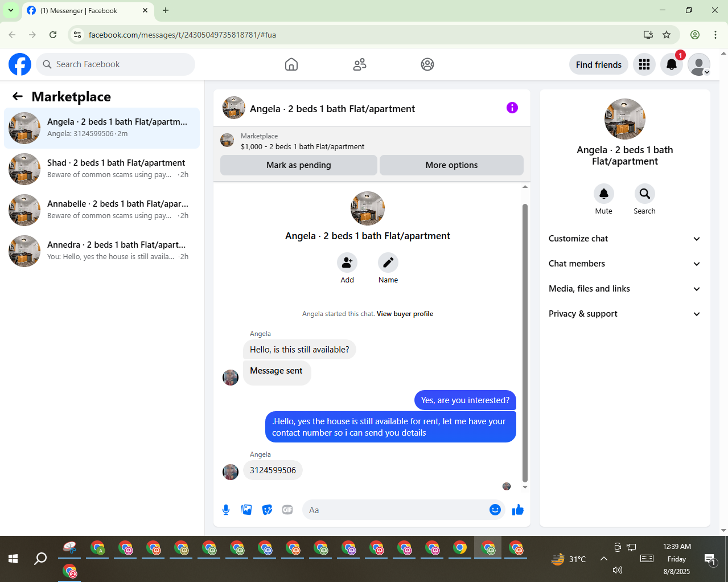Screen dimensions: 728x582
Task: Open the emoji picker in message box
Action: point(495,510)
